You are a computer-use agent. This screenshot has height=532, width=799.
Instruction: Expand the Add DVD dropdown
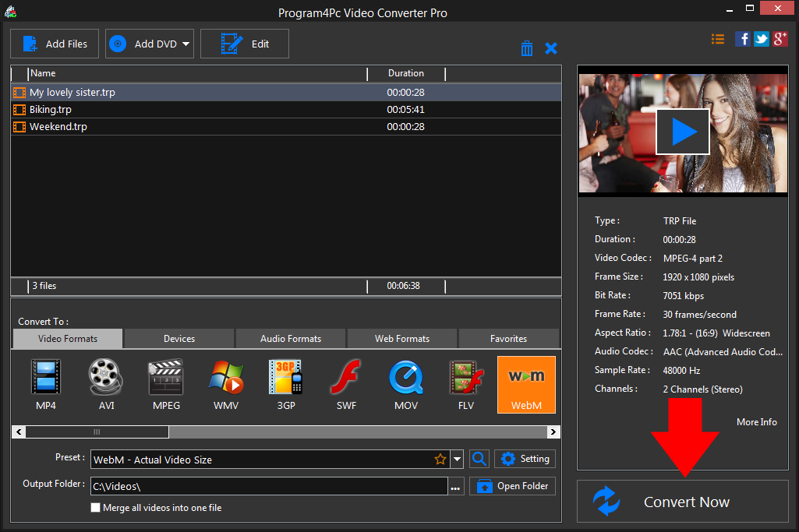186,44
